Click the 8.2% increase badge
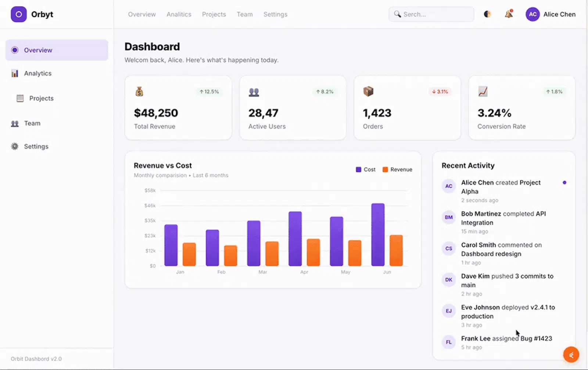The height and width of the screenshot is (370, 588). pyautogui.click(x=325, y=92)
